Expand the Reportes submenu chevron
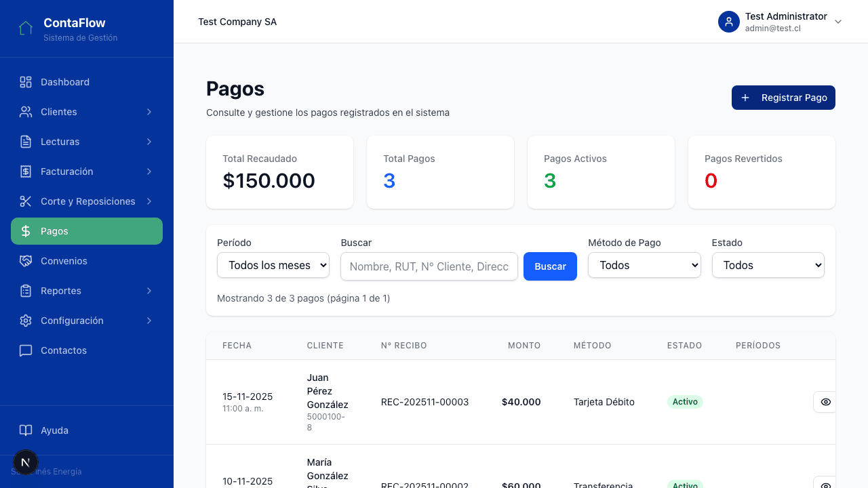The width and height of the screenshot is (868, 488). click(149, 291)
